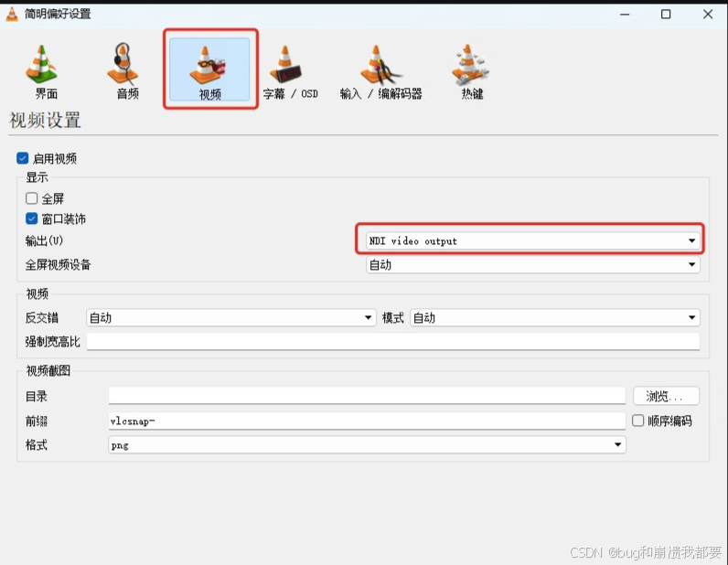Click the 前缀 vlcsnap- input field
This screenshot has width=728, height=565.
tap(367, 421)
